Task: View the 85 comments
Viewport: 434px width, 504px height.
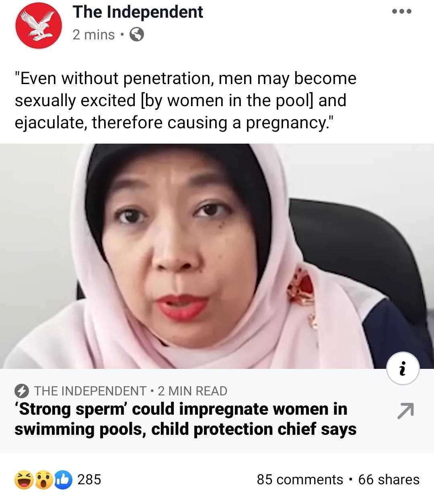Action: [300, 479]
